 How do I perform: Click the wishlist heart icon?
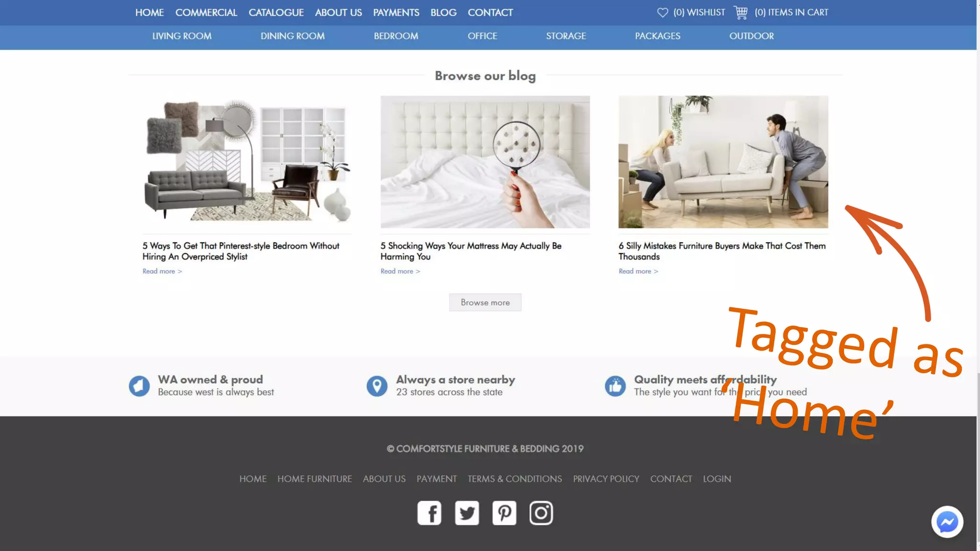coord(662,12)
